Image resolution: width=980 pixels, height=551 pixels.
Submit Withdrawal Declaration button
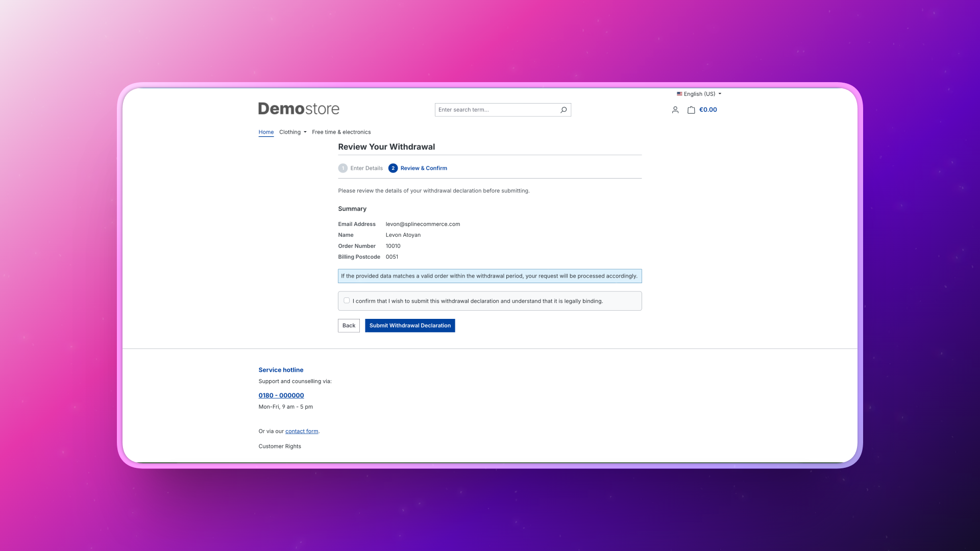[410, 325]
